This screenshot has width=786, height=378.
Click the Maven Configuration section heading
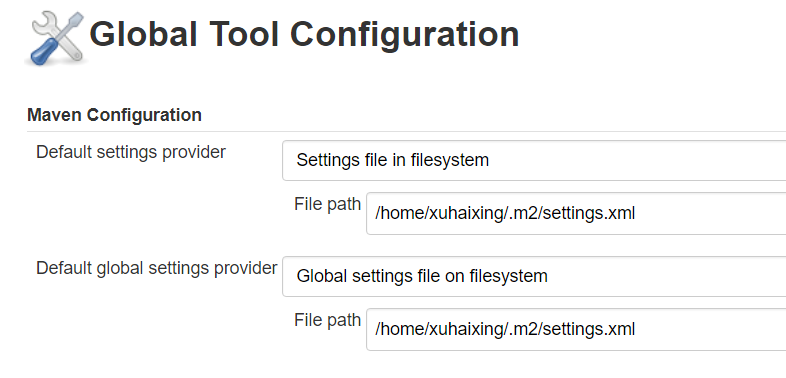pos(114,115)
